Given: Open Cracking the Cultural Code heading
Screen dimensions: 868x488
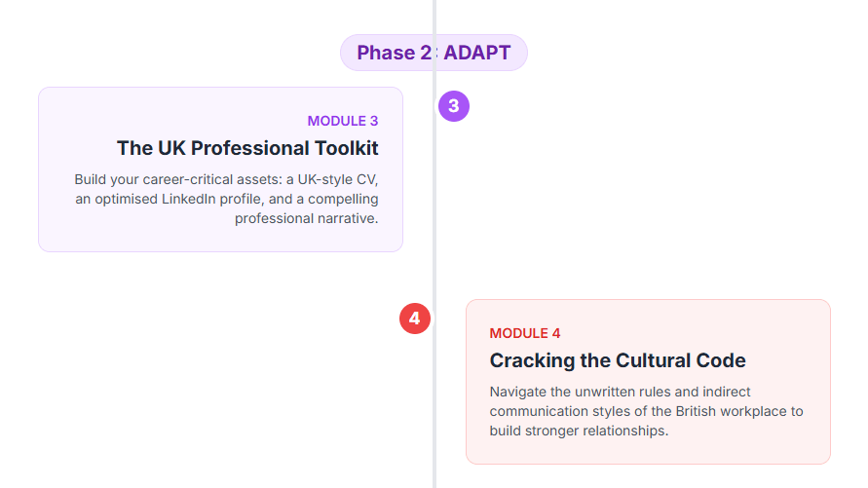Looking at the screenshot, I should 618,360.
